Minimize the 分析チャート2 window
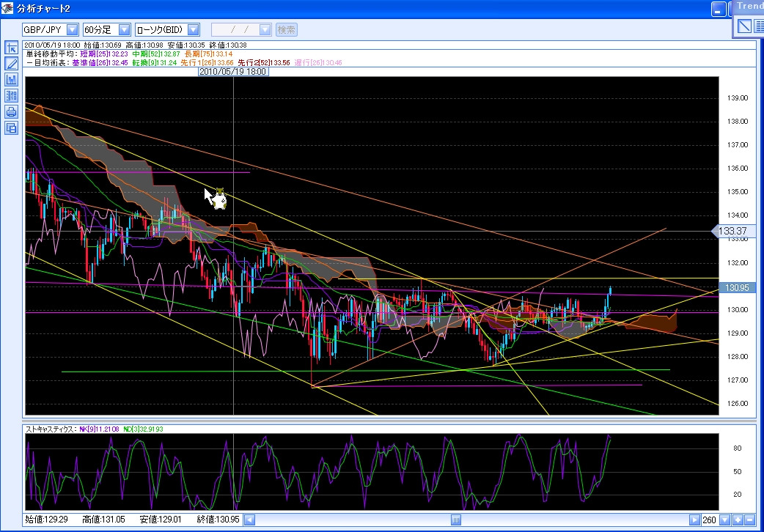Viewport: 764px width, 532px height. tap(719, 10)
